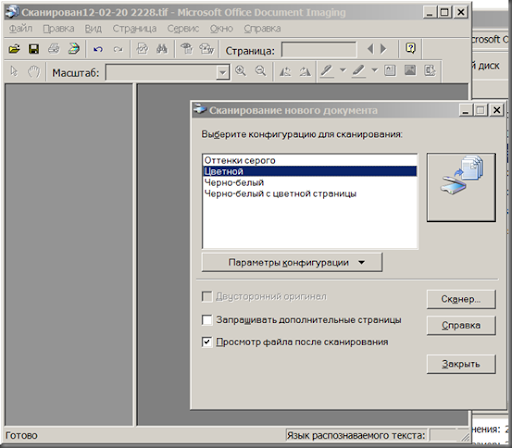
Task: Select Черно-белый с цветной страницы
Action: (310, 194)
